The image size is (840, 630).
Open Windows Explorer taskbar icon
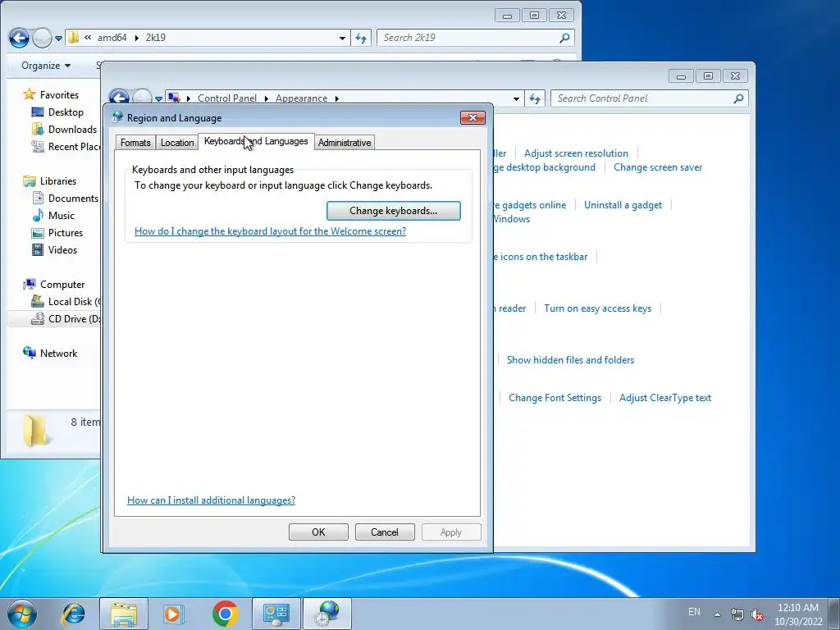point(124,614)
